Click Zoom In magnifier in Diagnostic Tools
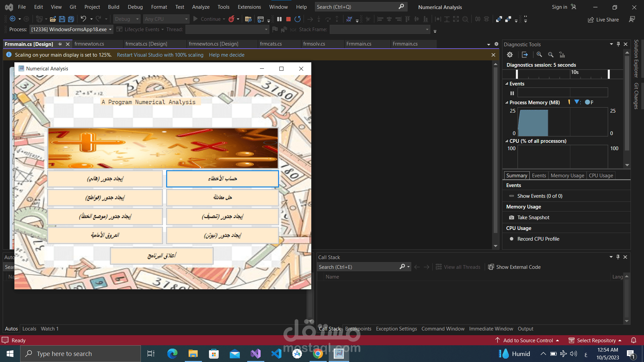 [x=539, y=55]
